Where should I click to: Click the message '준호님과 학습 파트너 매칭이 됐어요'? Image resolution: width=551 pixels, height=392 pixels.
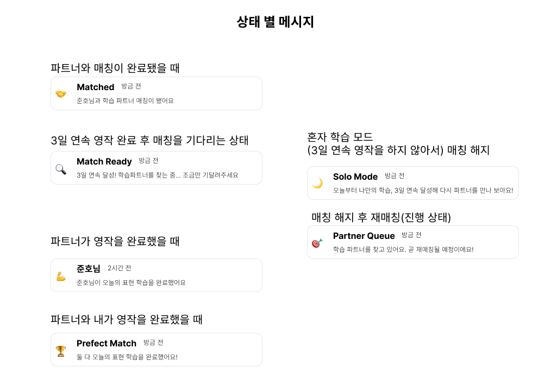tap(125, 100)
